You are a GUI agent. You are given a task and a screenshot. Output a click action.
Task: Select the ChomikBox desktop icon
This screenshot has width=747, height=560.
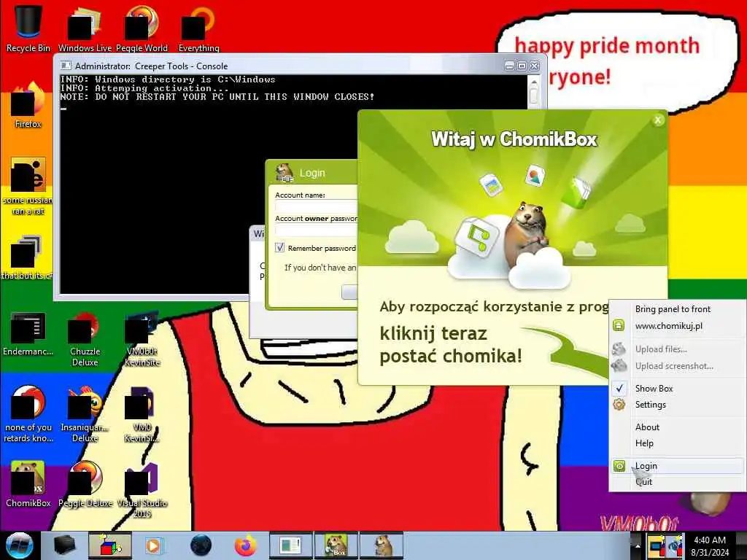[x=28, y=484]
